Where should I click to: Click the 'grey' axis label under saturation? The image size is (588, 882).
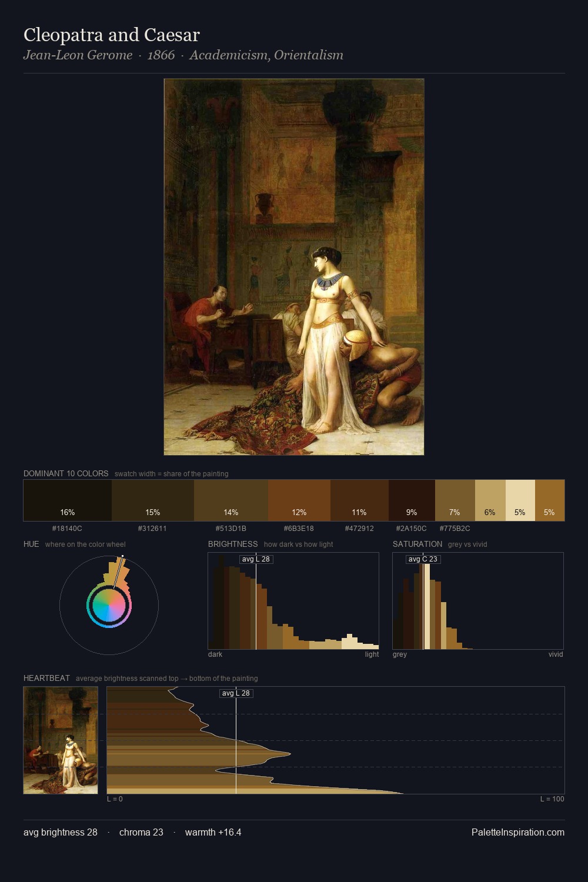point(400,654)
